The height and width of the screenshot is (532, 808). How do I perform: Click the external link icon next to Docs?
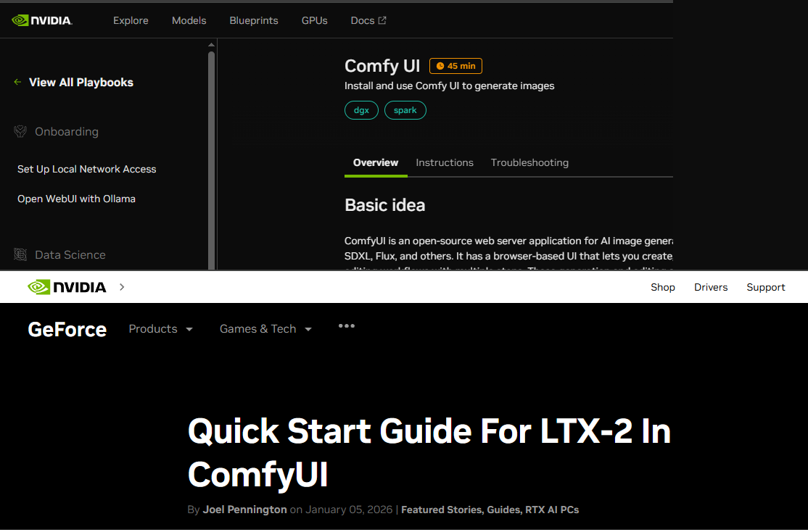[382, 20]
